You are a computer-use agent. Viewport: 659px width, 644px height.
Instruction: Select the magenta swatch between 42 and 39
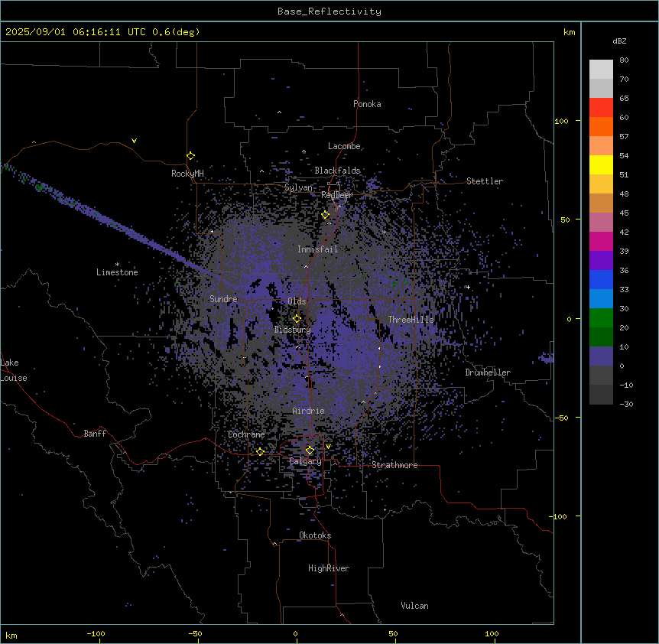pos(601,241)
